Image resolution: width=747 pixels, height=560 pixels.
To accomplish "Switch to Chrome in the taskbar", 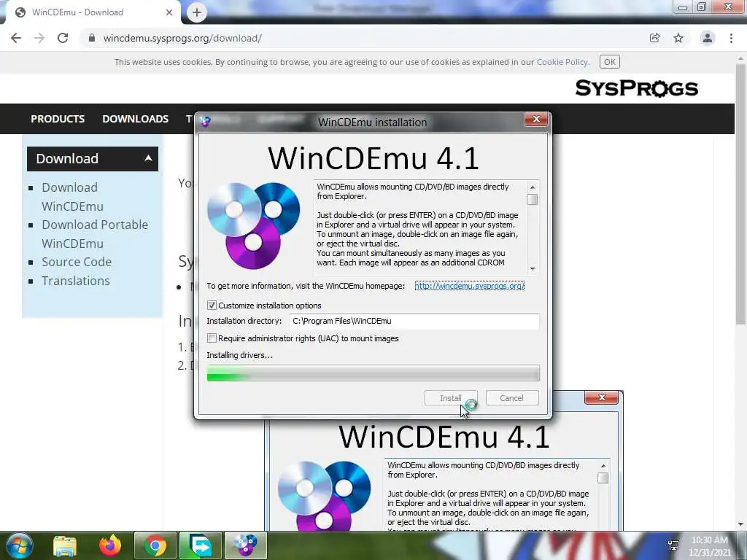I will (155, 545).
